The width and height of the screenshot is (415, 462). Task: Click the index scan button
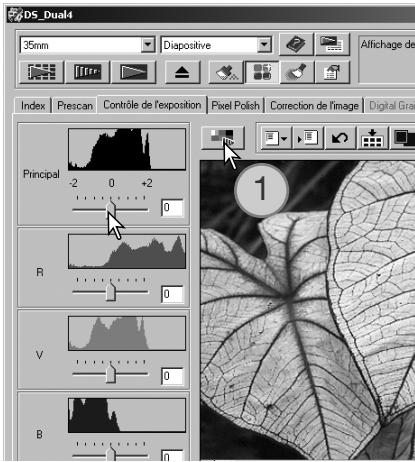tap(41, 72)
